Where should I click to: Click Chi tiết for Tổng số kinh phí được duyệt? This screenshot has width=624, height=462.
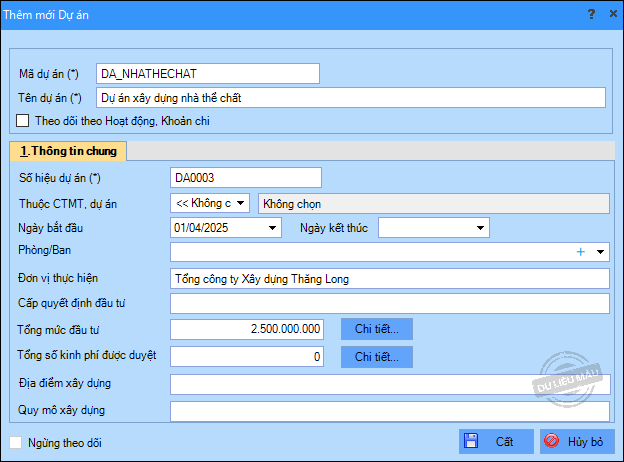[x=377, y=356]
